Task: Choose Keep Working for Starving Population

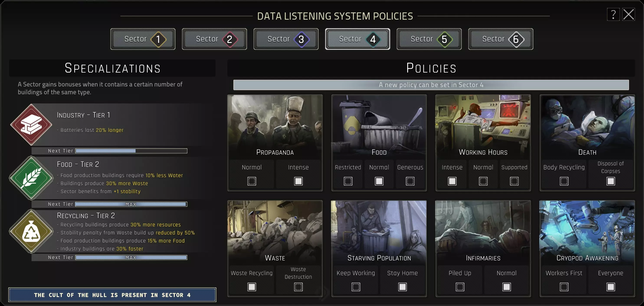Action: 356,287
